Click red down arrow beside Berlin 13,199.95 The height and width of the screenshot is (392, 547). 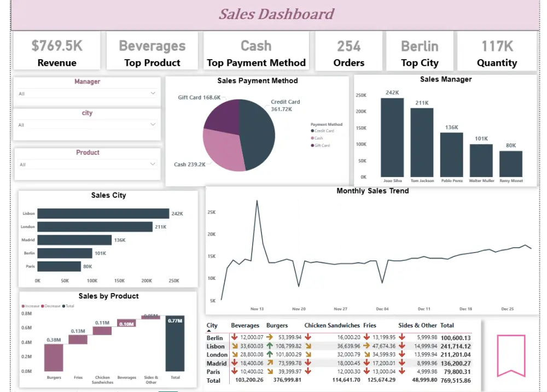tap(366, 337)
